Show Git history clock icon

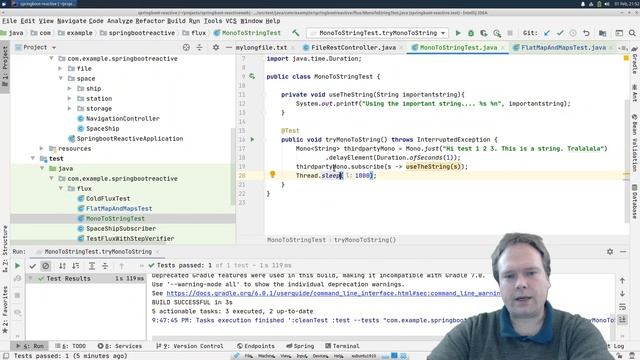click(x=573, y=33)
